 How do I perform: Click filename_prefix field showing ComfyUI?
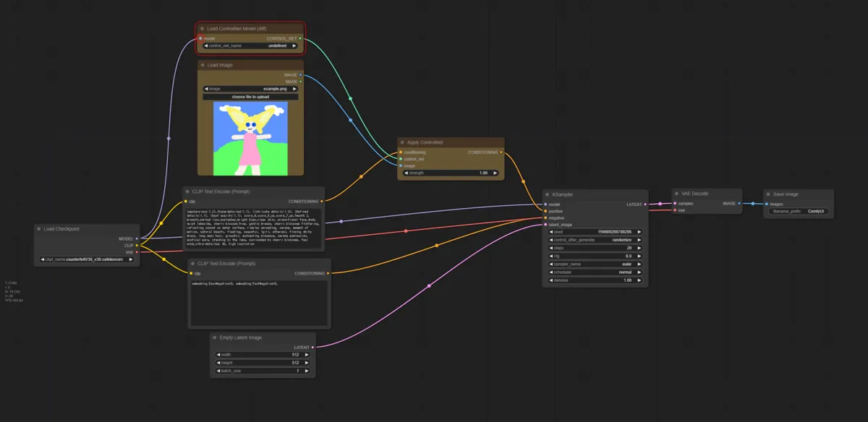[x=798, y=212]
